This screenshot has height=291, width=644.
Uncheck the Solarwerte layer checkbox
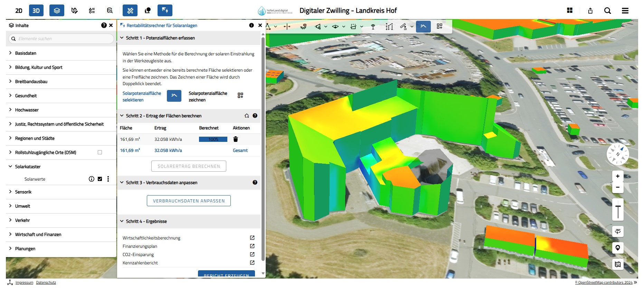[100, 179]
